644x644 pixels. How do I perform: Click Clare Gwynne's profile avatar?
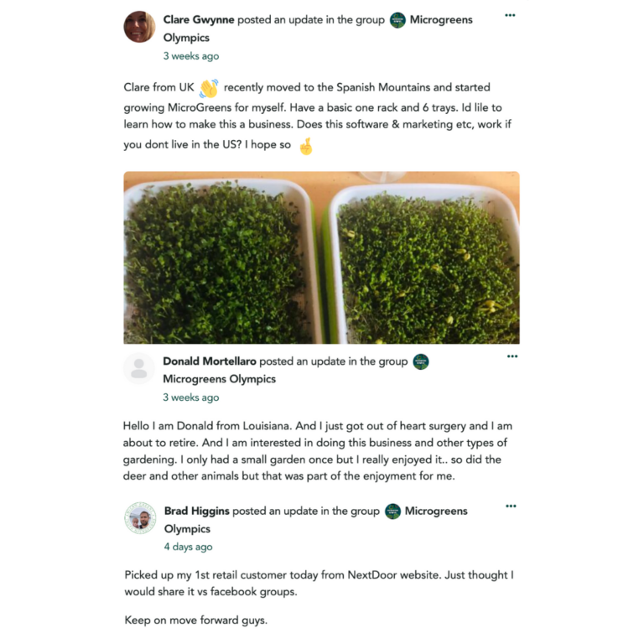tap(139, 27)
